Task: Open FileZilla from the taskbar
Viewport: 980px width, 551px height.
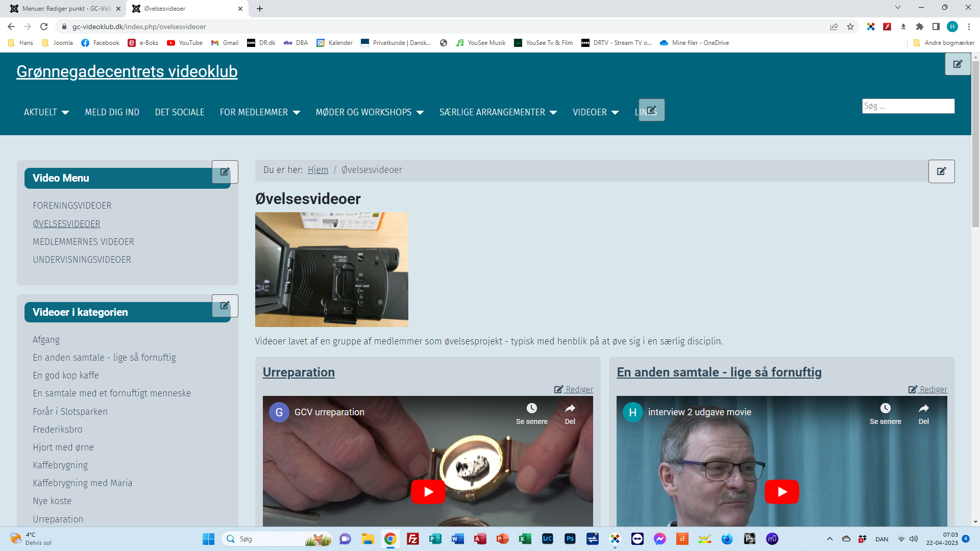Action: pos(413,539)
